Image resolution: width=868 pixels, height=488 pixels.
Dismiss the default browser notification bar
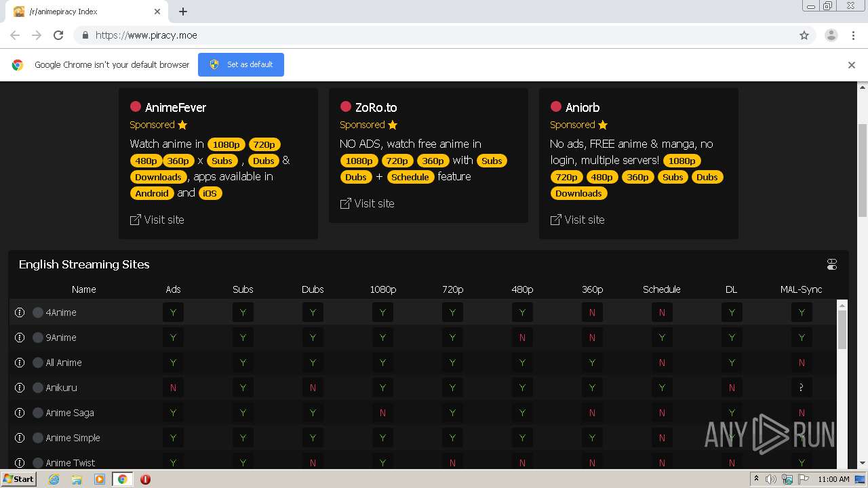tap(852, 65)
